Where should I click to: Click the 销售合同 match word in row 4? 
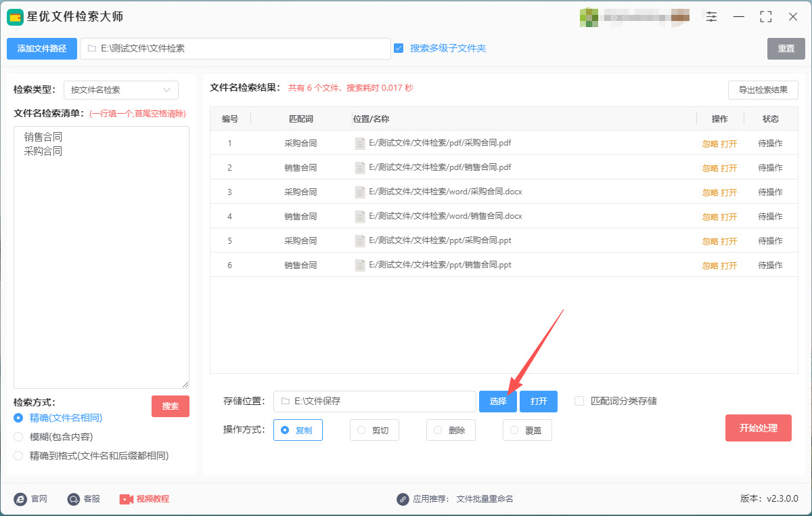tap(301, 216)
